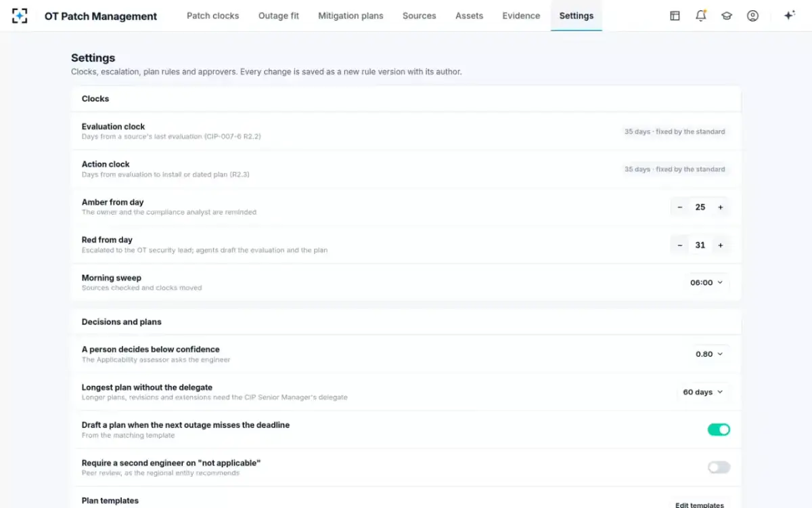This screenshot has width=812, height=508.
Task: Click the Amber from day number field
Action: pos(700,207)
